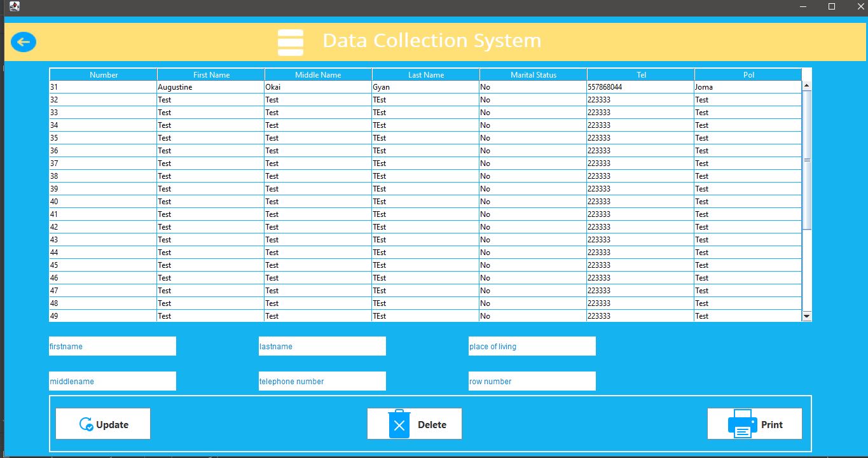
Task: Click the Update button label
Action: pos(113,425)
